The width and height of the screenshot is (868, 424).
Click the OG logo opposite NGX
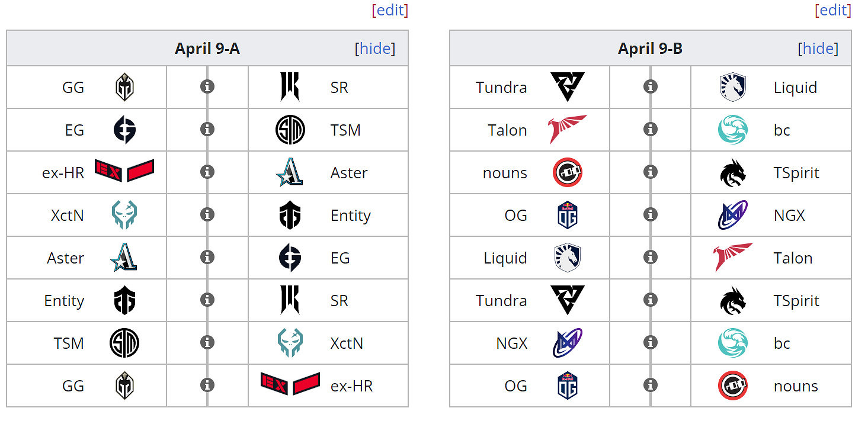[x=567, y=216]
